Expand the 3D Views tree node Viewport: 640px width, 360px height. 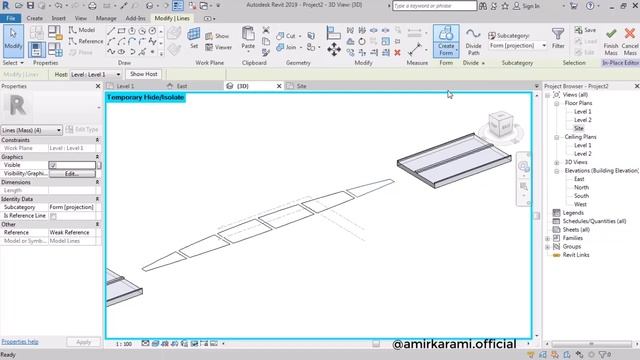coord(556,162)
